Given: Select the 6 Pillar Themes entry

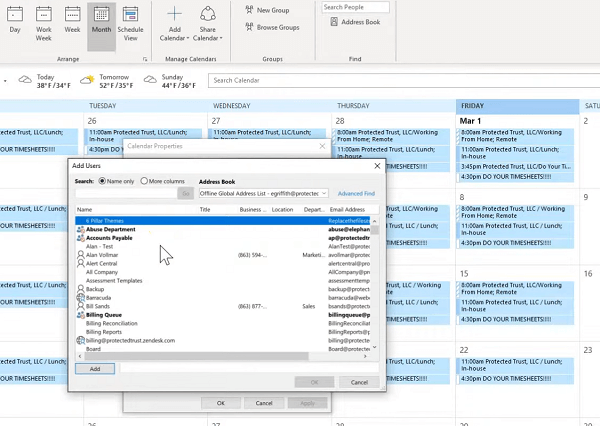Looking at the screenshot, I should 223,221.
